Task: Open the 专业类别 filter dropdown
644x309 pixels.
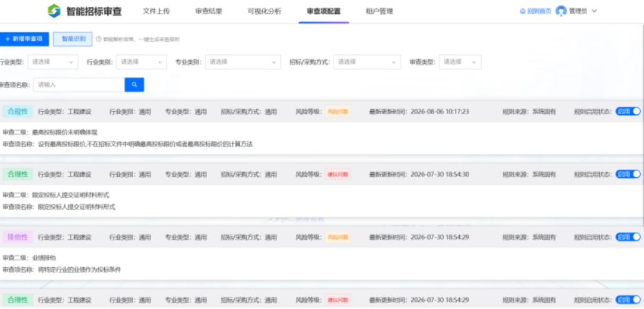Action: click(x=243, y=62)
